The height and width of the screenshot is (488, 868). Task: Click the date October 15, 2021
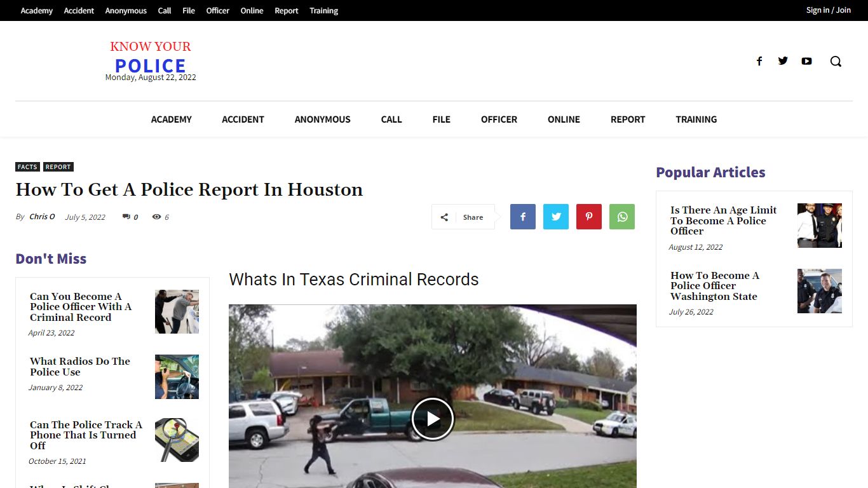tap(57, 461)
